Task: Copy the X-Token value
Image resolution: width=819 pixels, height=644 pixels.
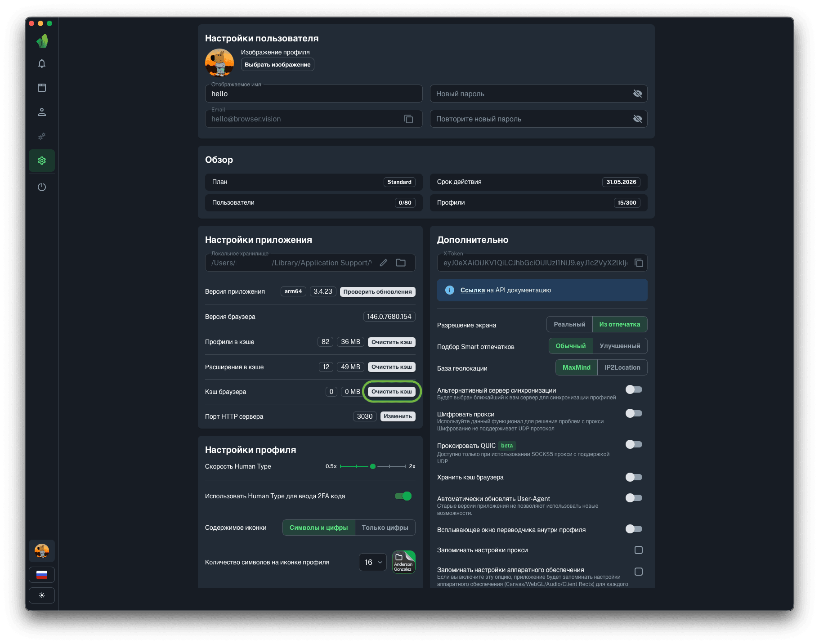Action: coord(639,263)
